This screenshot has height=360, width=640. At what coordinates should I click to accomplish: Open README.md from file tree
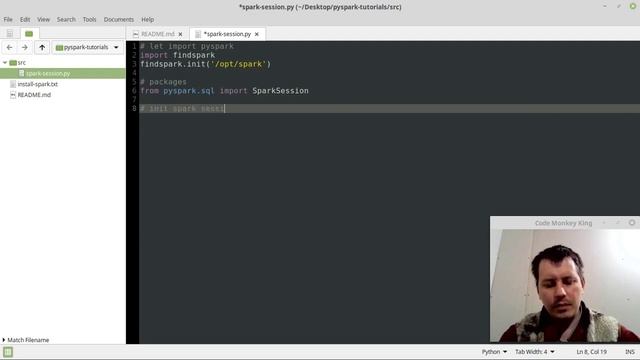click(x=34, y=95)
